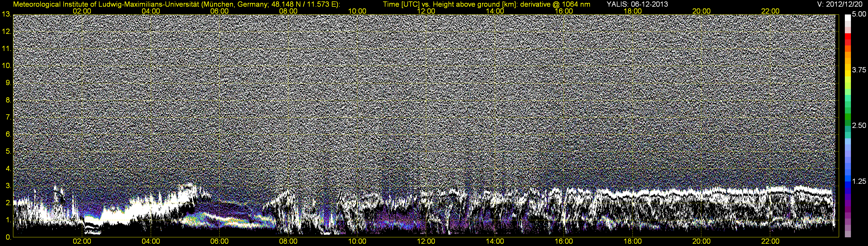
Task: Click the height axis label '4.'
Action: coord(8,169)
